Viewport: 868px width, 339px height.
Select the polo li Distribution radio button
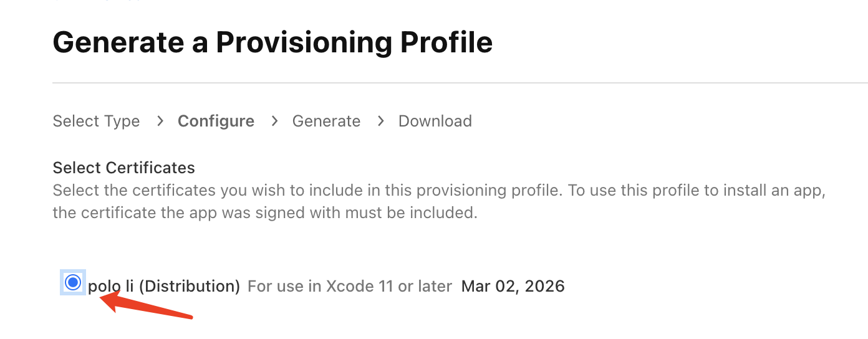pyautogui.click(x=73, y=282)
